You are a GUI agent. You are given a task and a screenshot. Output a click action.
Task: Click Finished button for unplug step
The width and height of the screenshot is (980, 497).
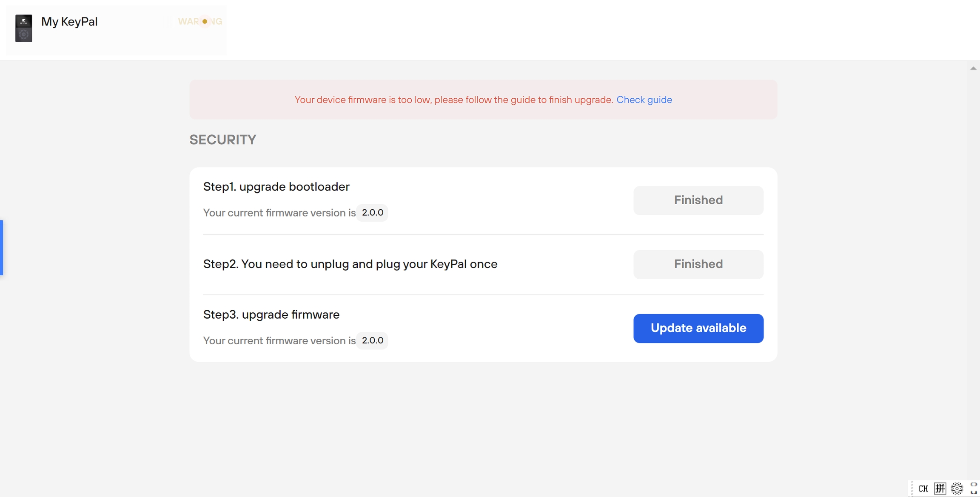point(698,264)
